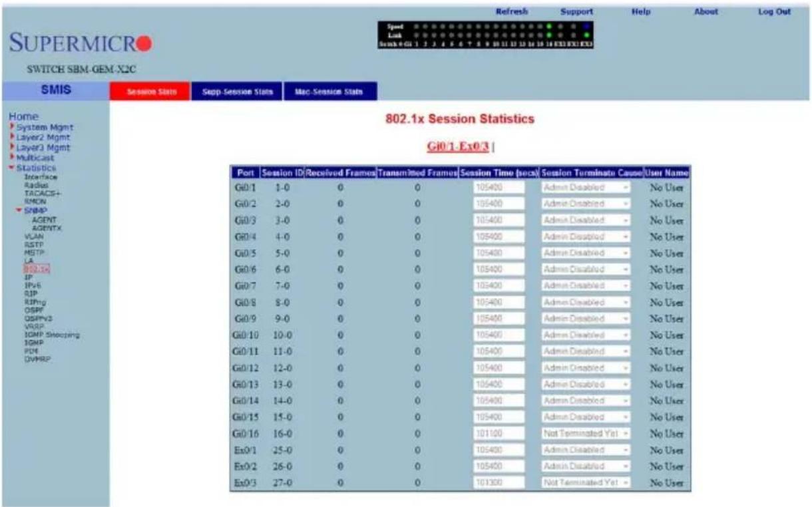Click the Session ID column header
The height and width of the screenshot is (507, 812).
(x=282, y=173)
